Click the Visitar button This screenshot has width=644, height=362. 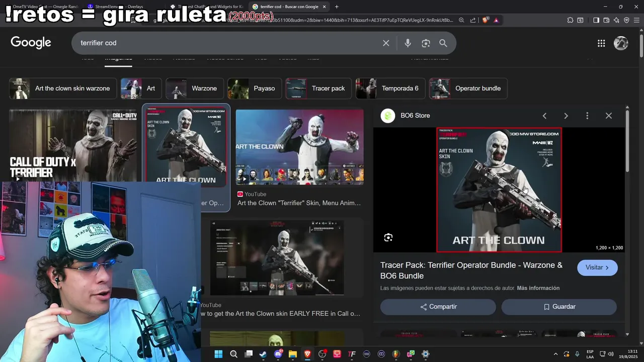click(x=597, y=267)
